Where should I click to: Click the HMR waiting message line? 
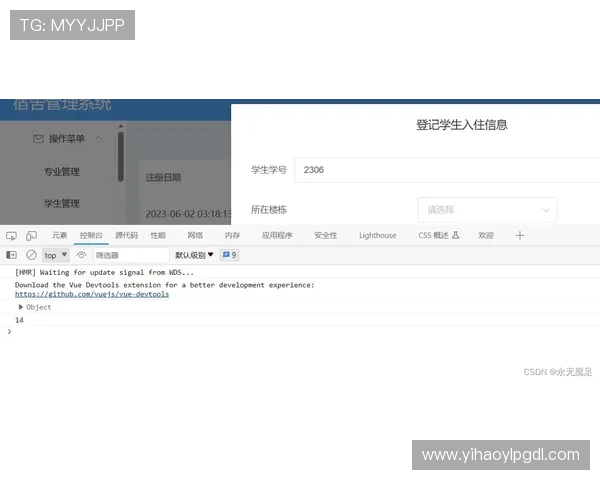pyautogui.click(x=104, y=272)
